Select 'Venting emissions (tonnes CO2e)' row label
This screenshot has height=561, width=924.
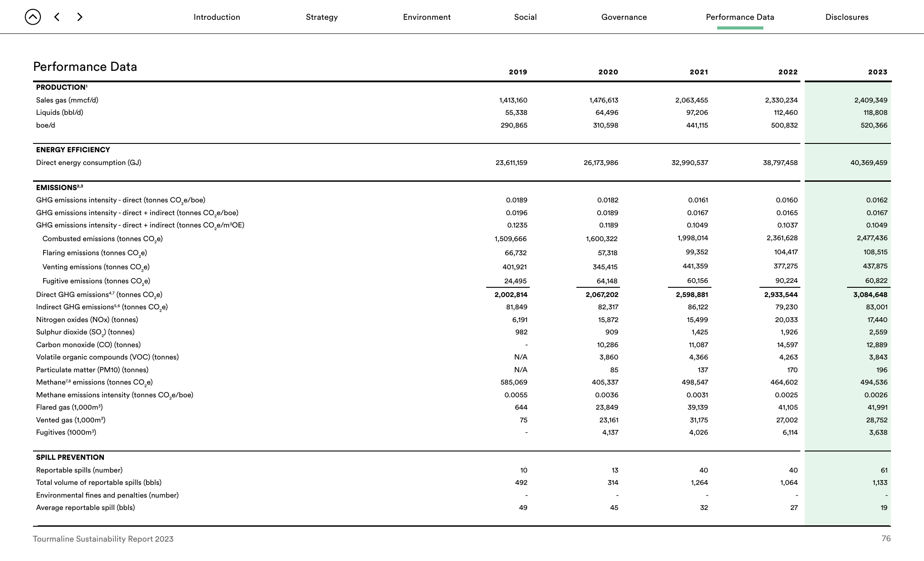pyautogui.click(x=96, y=267)
